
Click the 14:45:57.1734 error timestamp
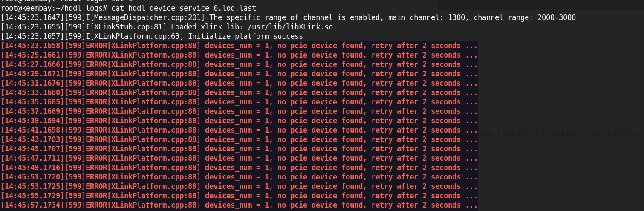click(33, 205)
